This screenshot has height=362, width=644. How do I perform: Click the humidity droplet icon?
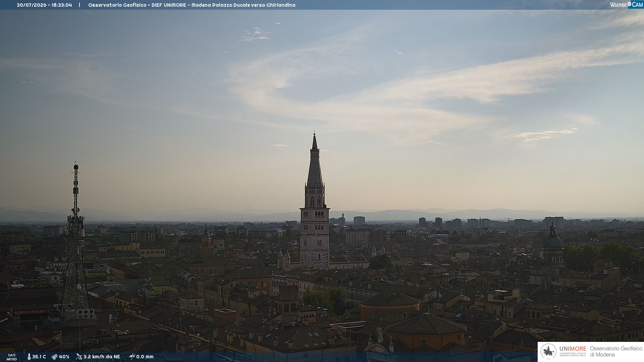(x=54, y=357)
